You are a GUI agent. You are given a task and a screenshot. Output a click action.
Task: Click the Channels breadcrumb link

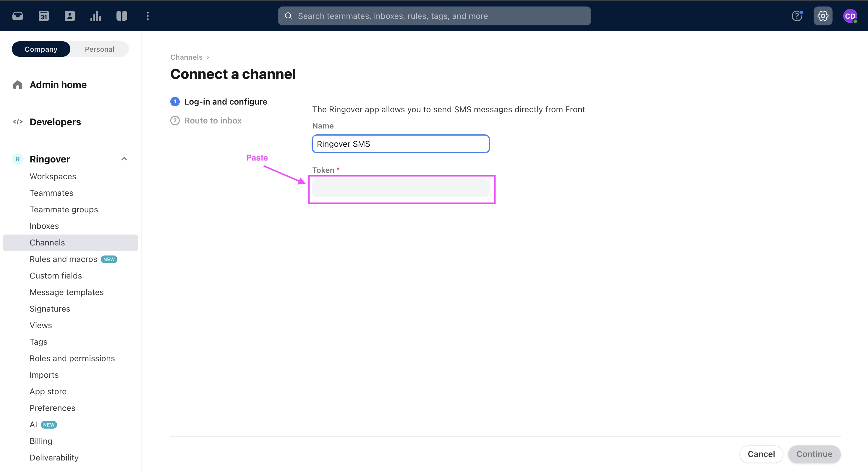(186, 57)
